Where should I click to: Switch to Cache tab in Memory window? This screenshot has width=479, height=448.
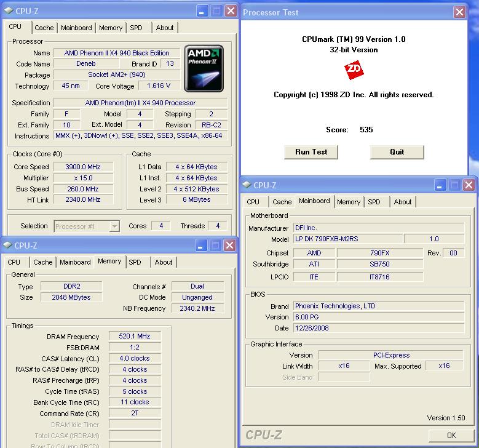coord(43,262)
